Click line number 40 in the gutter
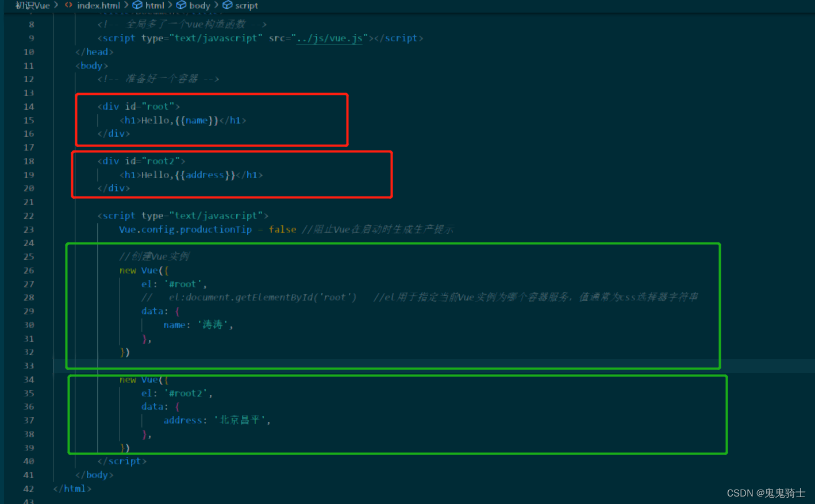The height and width of the screenshot is (504, 815). pyautogui.click(x=29, y=461)
